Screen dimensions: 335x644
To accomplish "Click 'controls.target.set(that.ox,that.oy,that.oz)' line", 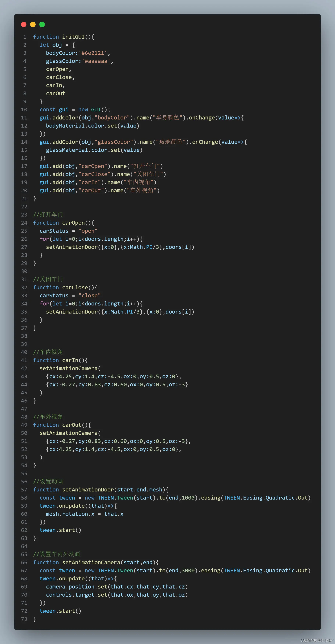I will (117, 595).
